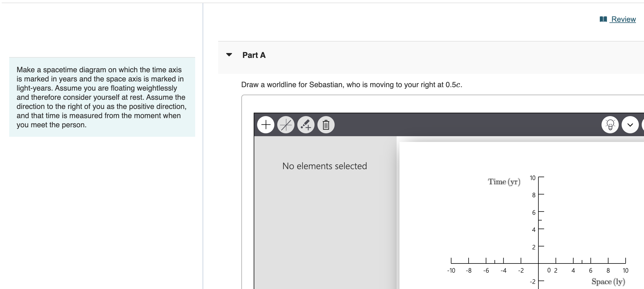Screen dimensions: 644x289
Task: Click the book icon beside Review
Action: pyautogui.click(x=603, y=19)
